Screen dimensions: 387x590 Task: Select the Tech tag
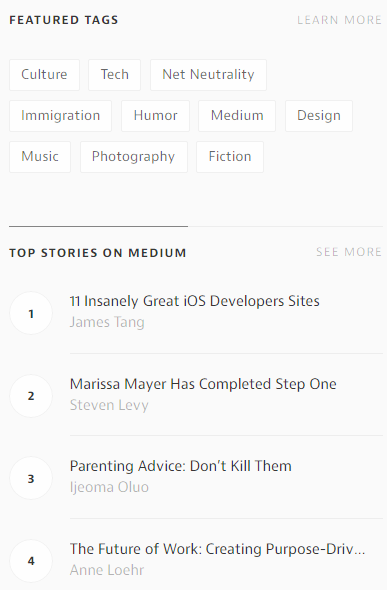[x=114, y=75]
